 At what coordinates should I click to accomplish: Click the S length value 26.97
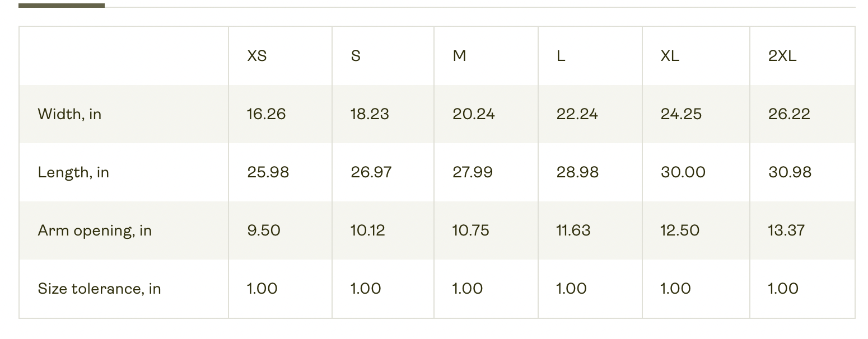tap(371, 172)
